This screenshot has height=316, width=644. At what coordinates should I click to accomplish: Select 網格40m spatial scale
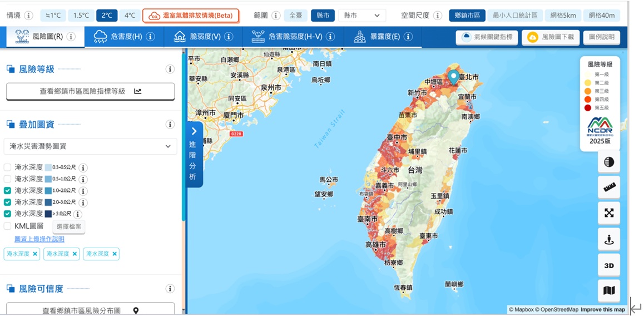[602, 16]
